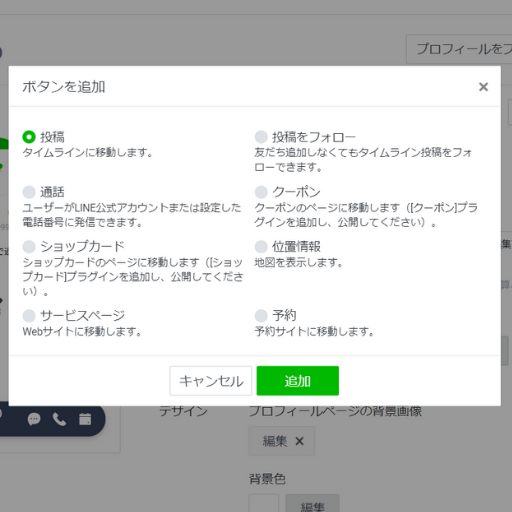The width and height of the screenshot is (512, 512).
Task: Remove background image with X beside 編集
Action: pyautogui.click(x=299, y=441)
